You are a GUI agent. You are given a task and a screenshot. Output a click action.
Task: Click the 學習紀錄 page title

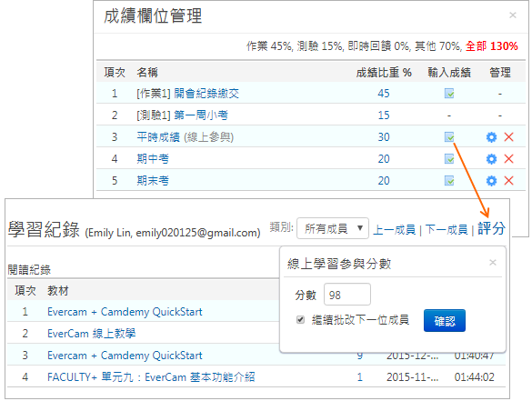tap(44, 229)
